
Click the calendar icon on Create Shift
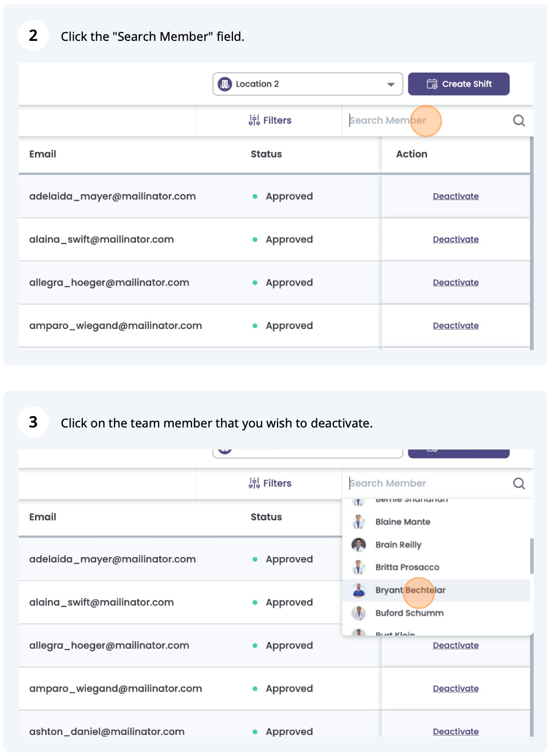[431, 84]
